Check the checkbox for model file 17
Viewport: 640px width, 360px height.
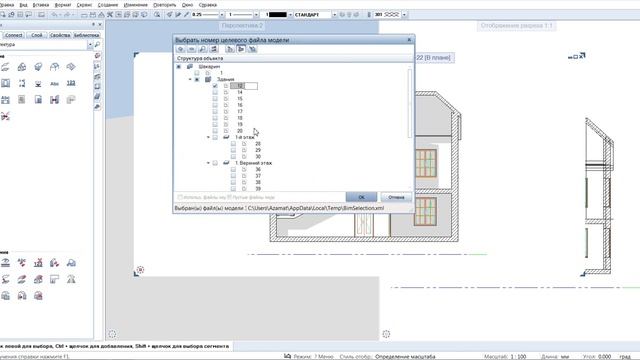pyautogui.click(x=215, y=111)
